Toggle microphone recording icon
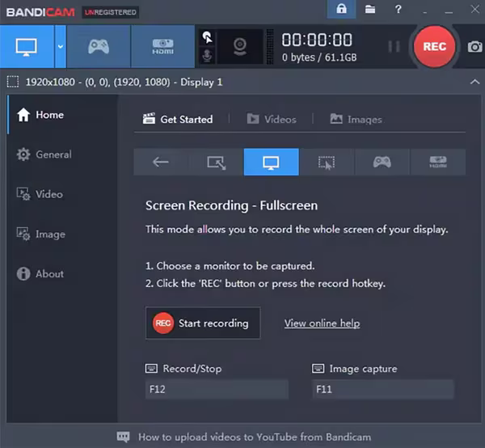485x448 pixels. tap(207, 56)
